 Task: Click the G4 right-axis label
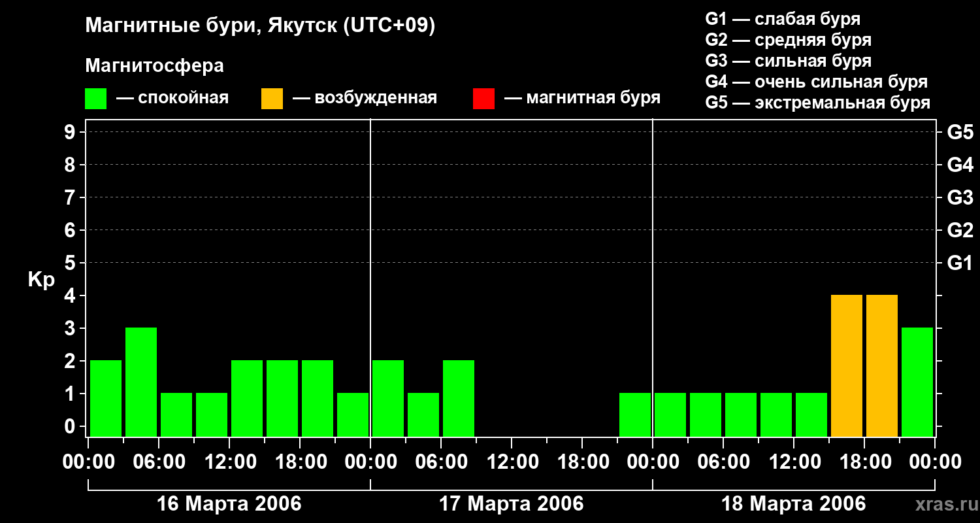pos(960,165)
